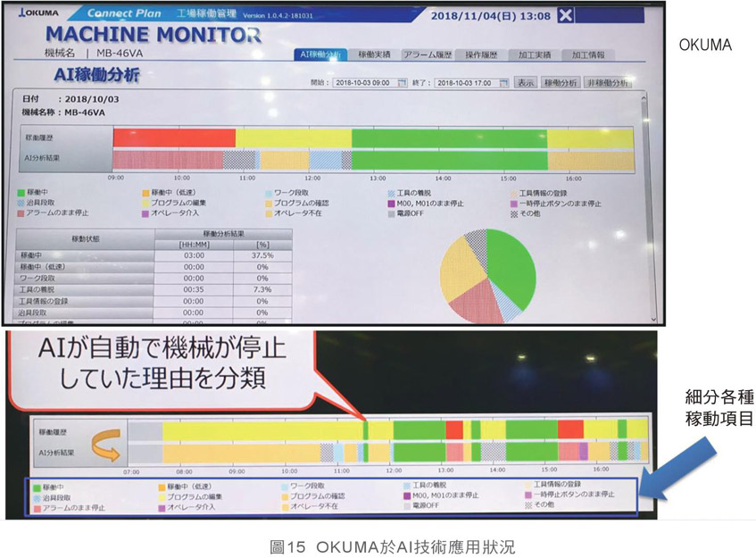Screen dimensions: 756x558
Task: Click the 稼働分析 button
Action: [x=560, y=82]
